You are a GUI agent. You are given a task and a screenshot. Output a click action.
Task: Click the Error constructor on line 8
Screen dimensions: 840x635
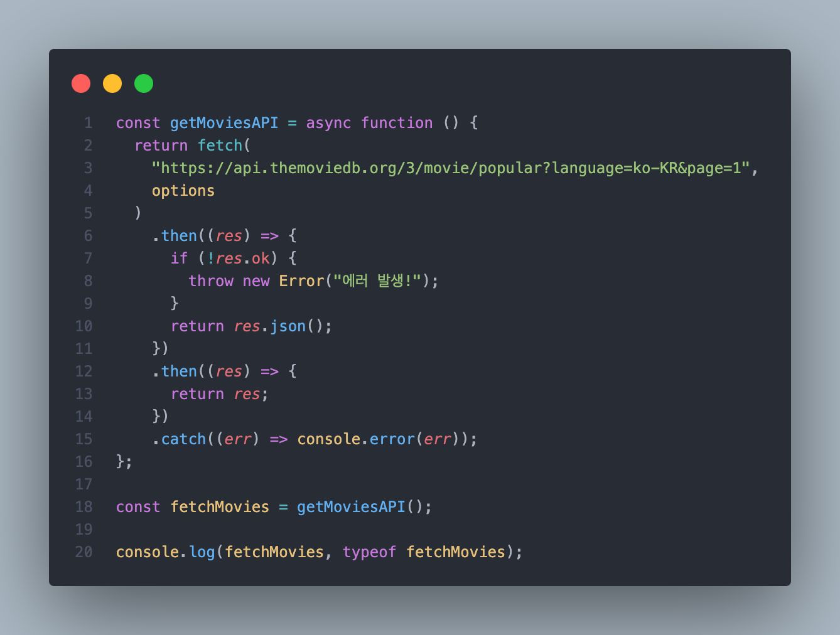coord(301,281)
